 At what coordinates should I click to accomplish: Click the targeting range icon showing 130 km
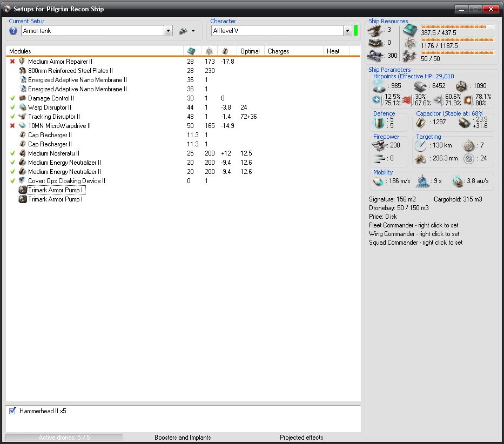point(420,146)
